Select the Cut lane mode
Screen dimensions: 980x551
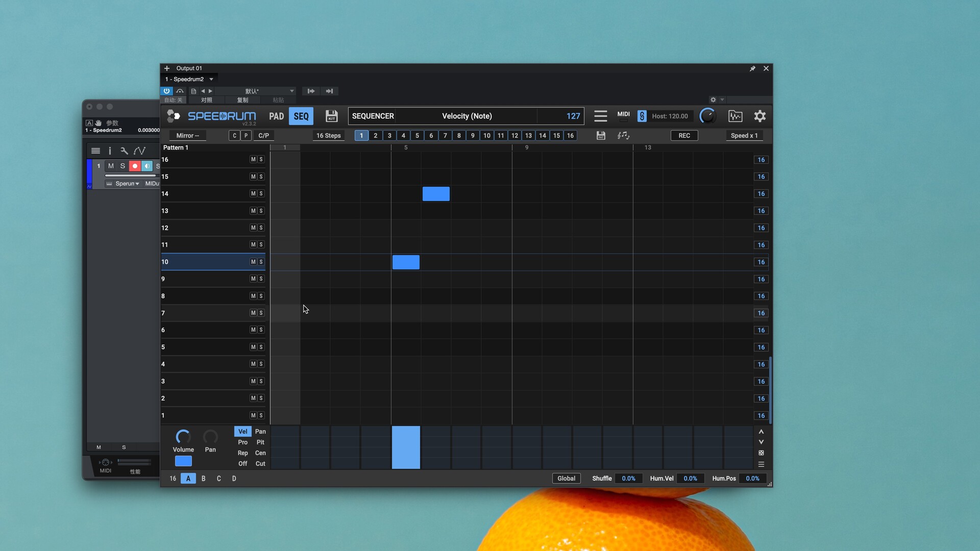coord(260,464)
